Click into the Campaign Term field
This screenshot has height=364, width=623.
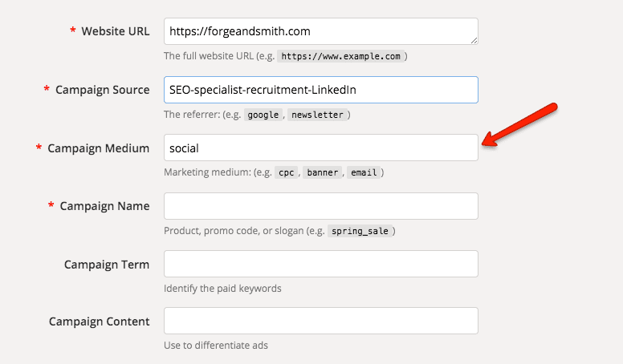pos(320,264)
